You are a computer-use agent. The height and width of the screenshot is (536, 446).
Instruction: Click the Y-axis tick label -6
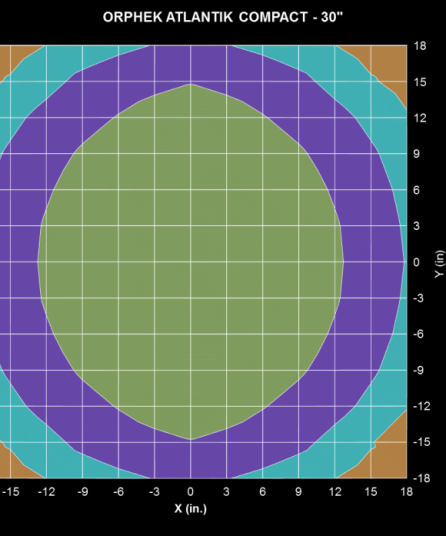[418, 334]
